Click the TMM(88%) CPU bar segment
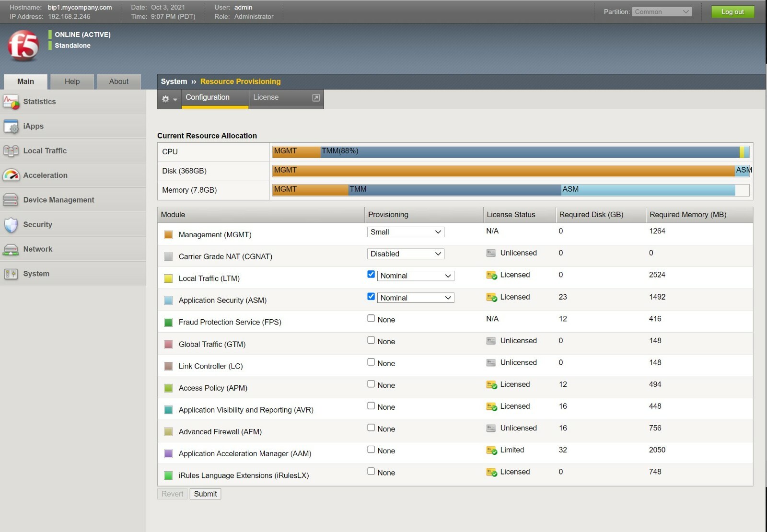The width and height of the screenshot is (767, 532). [530, 151]
